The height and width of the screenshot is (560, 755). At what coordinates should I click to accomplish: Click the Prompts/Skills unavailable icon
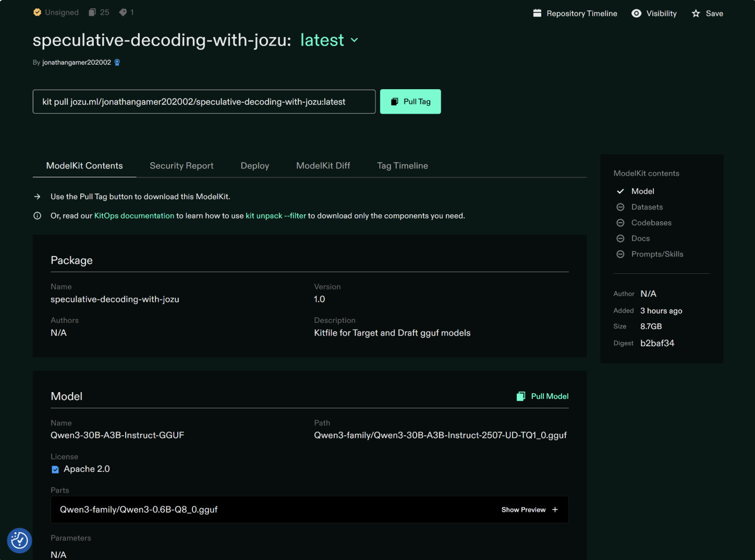tap(620, 254)
